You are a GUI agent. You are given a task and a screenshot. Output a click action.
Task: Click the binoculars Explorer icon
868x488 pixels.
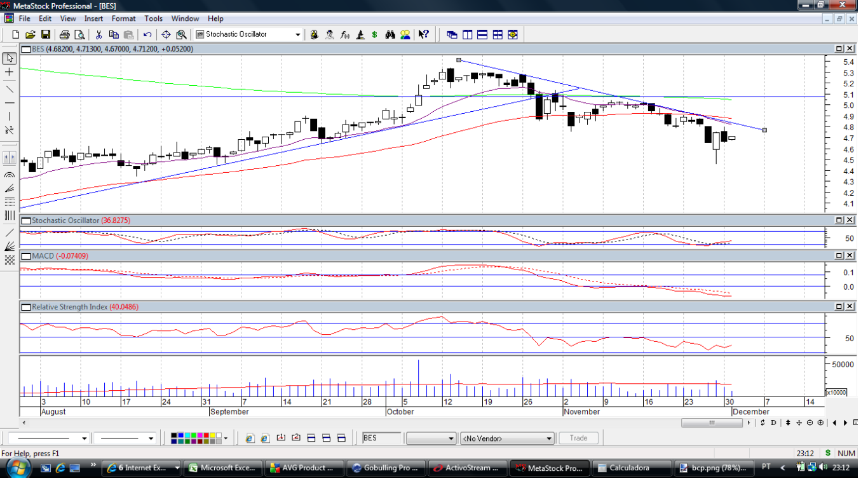(390, 34)
